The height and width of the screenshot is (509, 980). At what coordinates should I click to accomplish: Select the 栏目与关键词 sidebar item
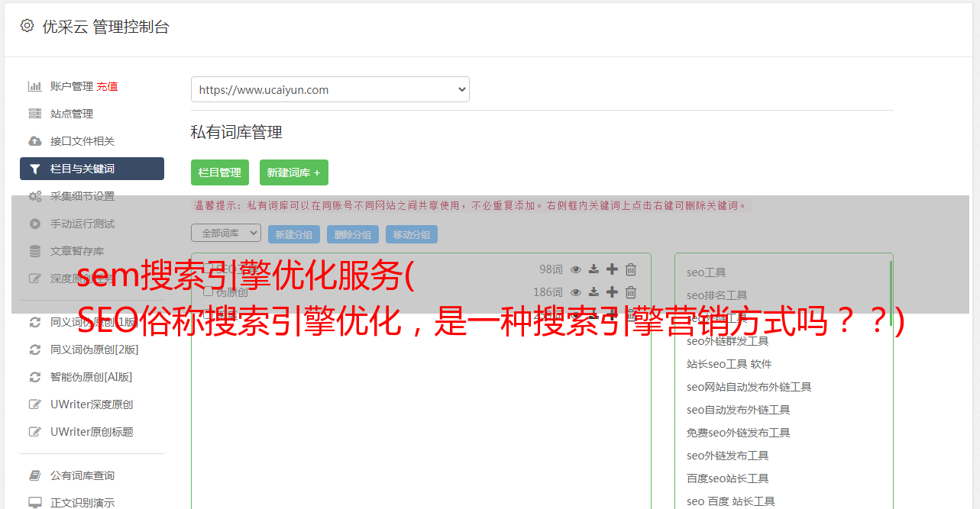[92, 169]
